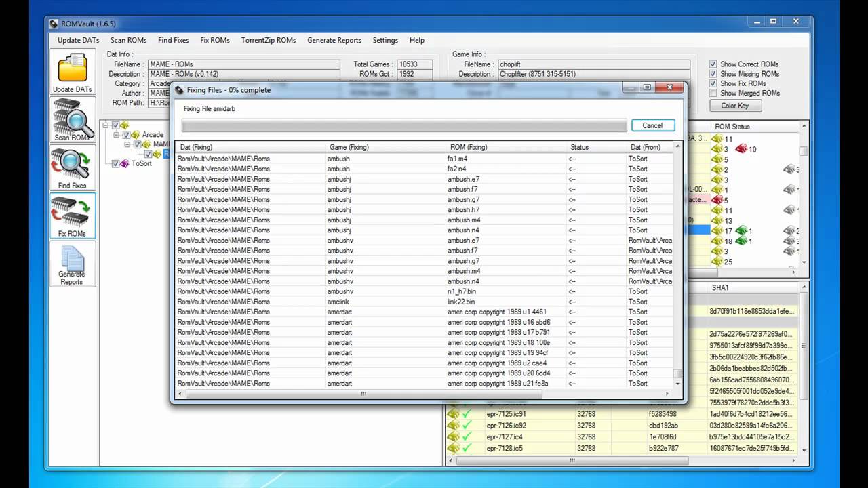The height and width of the screenshot is (488, 868).
Task: Open the Help menu
Action: pyautogui.click(x=417, y=40)
